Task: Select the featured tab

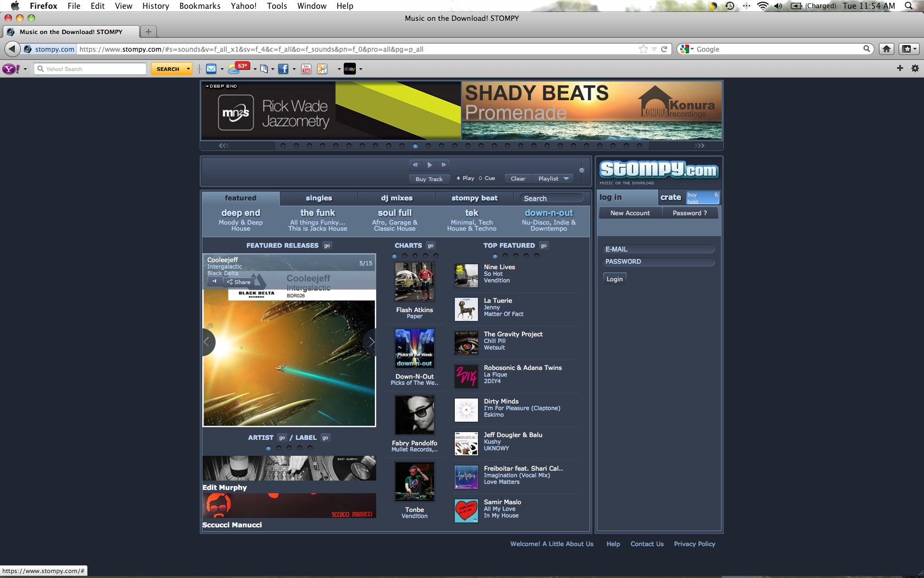Action: click(x=241, y=198)
